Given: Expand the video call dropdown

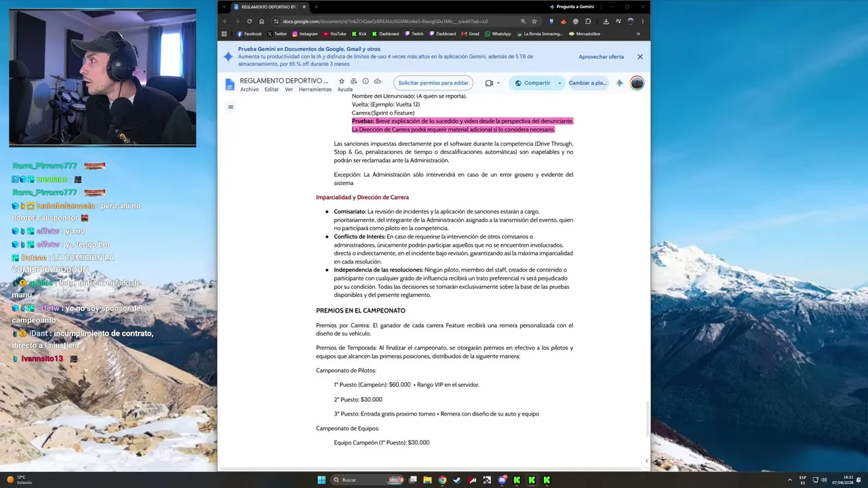Looking at the screenshot, I should 498,83.
